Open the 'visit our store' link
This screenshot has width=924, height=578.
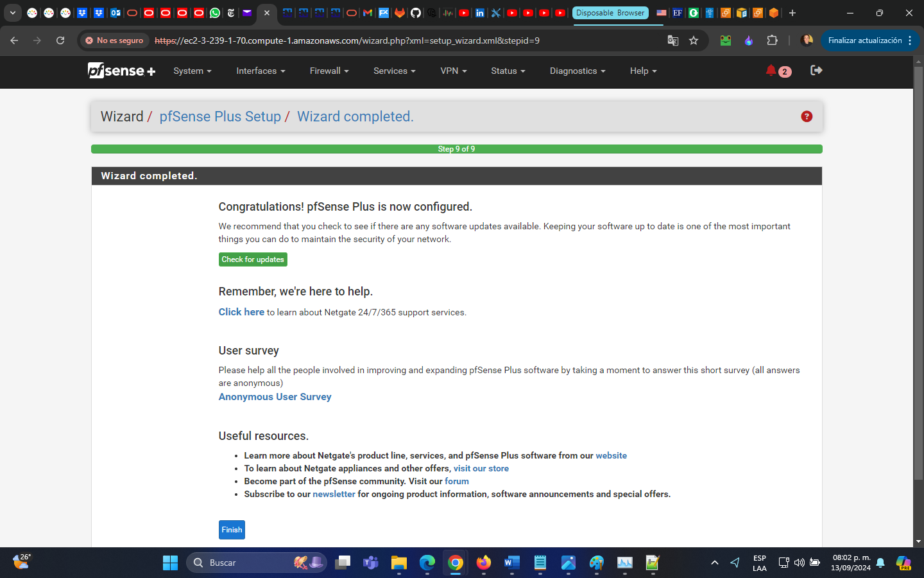coord(481,468)
